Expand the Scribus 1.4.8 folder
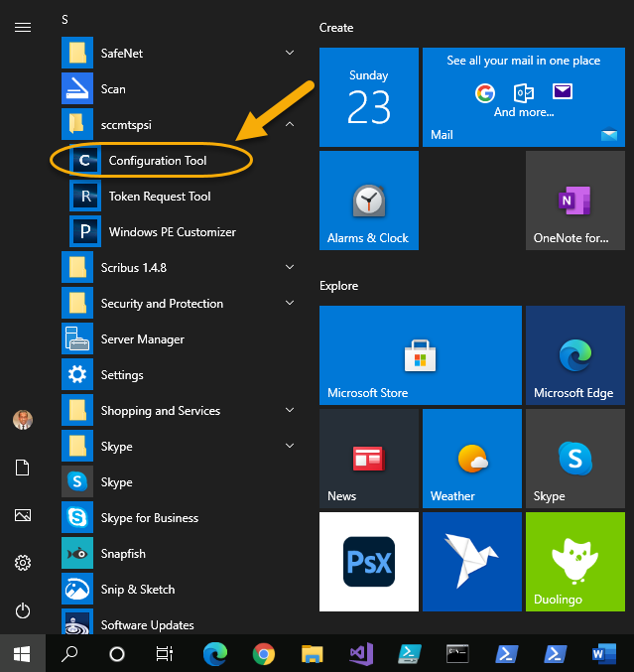Image resolution: width=634 pixels, height=672 pixels. (x=289, y=267)
